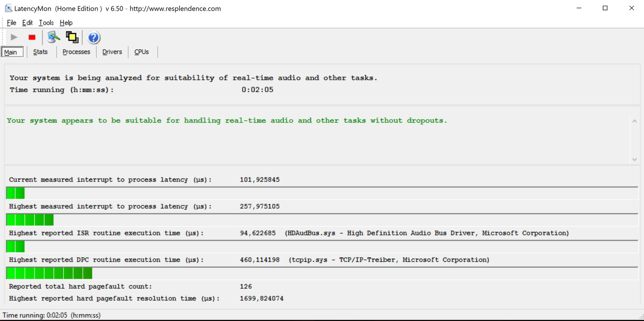Click the highest interrupt latency bar
The width and height of the screenshot is (644, 321).
point(322,220)
